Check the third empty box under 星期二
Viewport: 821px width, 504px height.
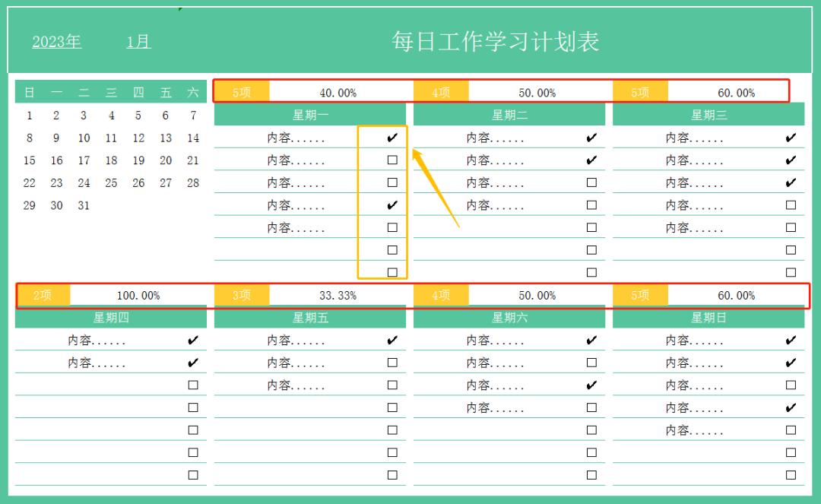click(x=590, y=227)
